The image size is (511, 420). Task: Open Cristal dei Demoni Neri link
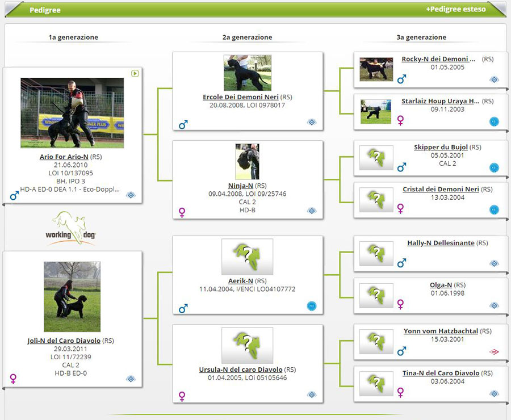(x=441, y=189)
